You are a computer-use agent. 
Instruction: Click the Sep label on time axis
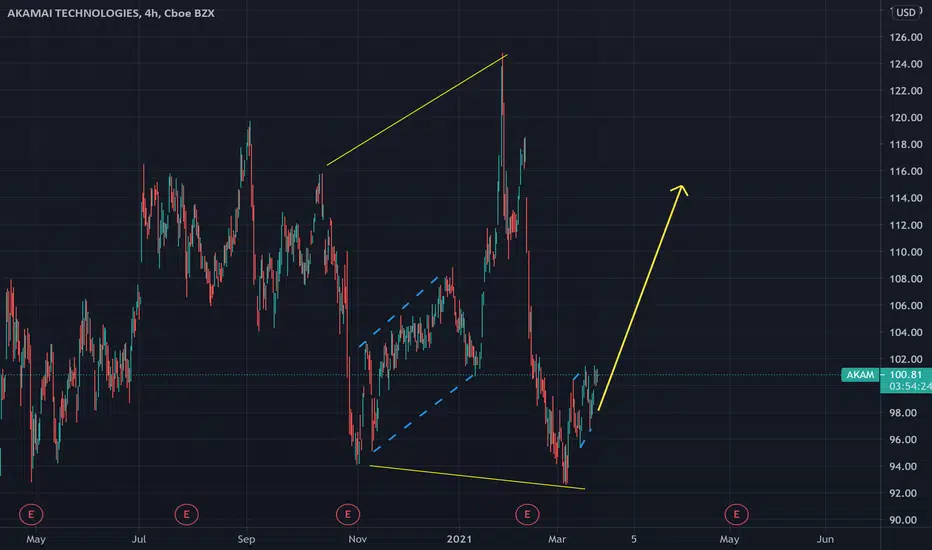point(246,539)
